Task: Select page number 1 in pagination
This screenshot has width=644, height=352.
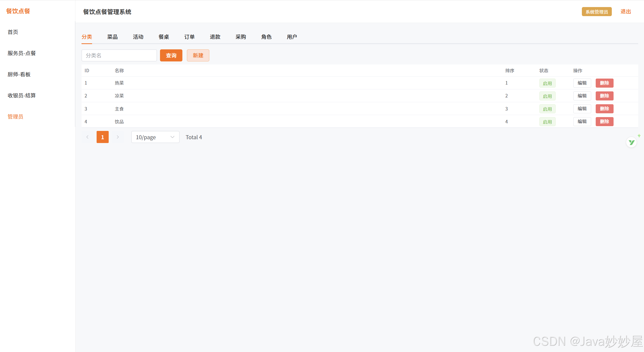Action: click(102, 137)
